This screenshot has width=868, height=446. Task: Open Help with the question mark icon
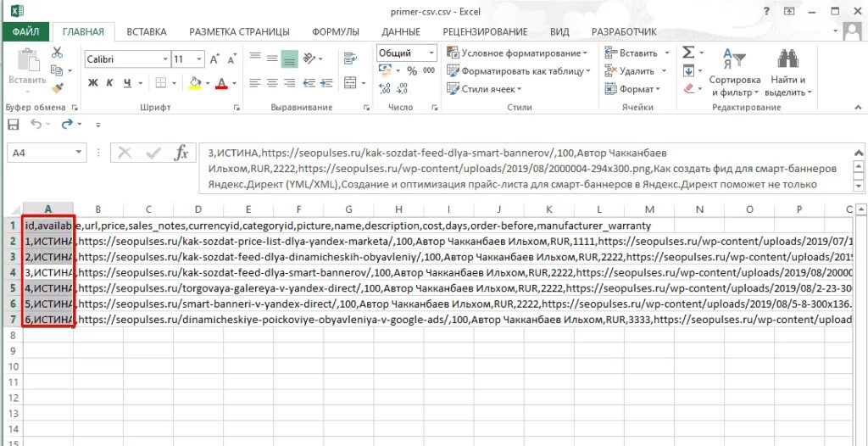click(x=766, y=11)
